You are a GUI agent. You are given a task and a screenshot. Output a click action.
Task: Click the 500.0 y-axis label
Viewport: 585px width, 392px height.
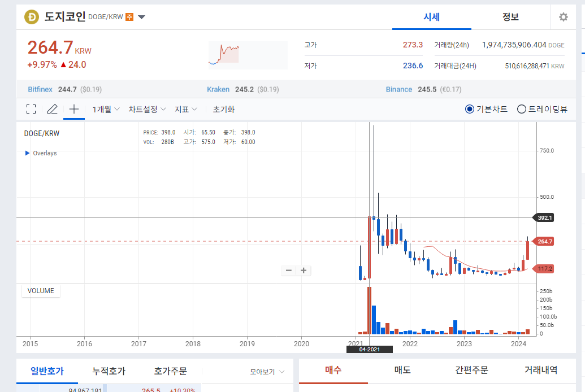(x=547, y=197)
